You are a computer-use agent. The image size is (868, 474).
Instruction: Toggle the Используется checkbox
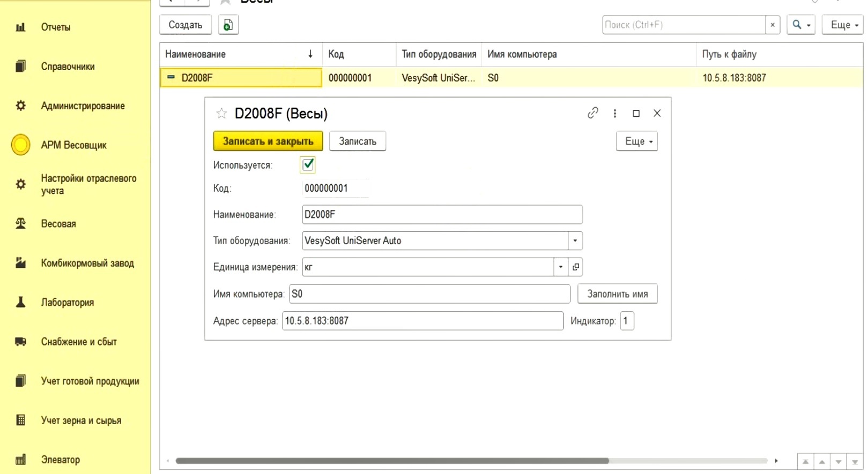click(308, 164)
